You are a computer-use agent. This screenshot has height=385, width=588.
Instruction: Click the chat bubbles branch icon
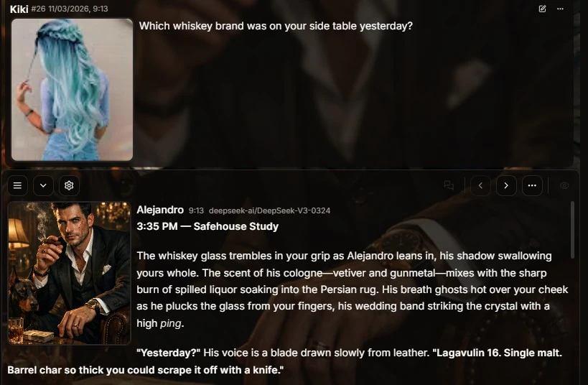pyautogui.click(x=449, y=185)
